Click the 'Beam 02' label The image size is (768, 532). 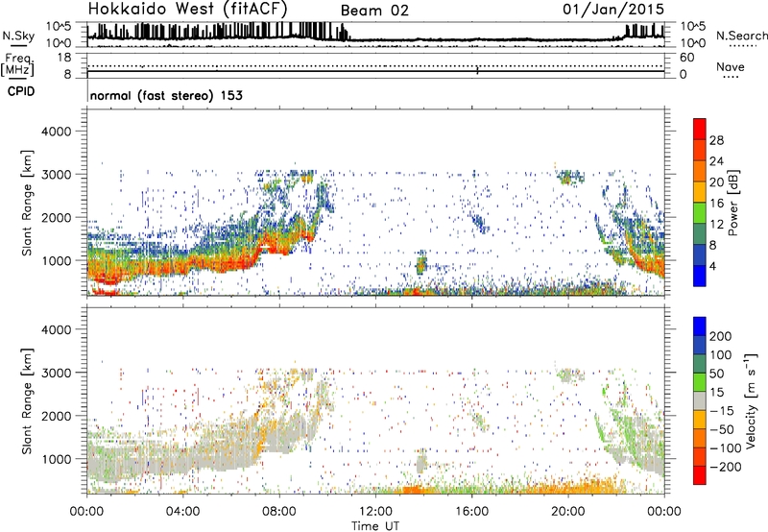tap(374, 11)
